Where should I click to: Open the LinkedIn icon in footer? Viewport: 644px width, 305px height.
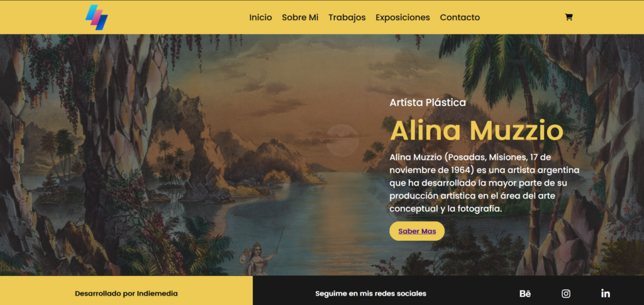tap(606, 294)
